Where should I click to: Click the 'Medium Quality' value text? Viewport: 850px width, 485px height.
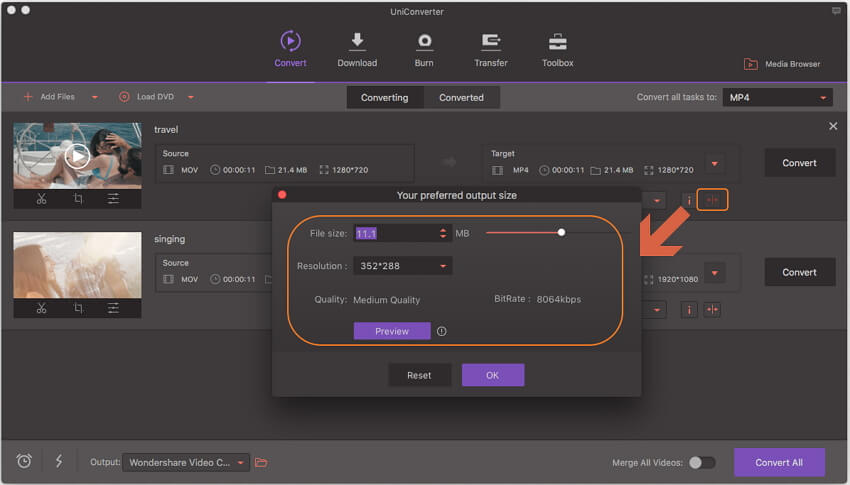point(387,300)
